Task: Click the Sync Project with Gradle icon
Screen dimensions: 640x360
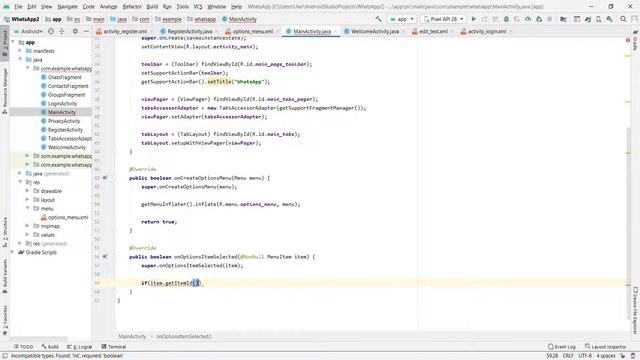Action: click(x=588, y=19)
